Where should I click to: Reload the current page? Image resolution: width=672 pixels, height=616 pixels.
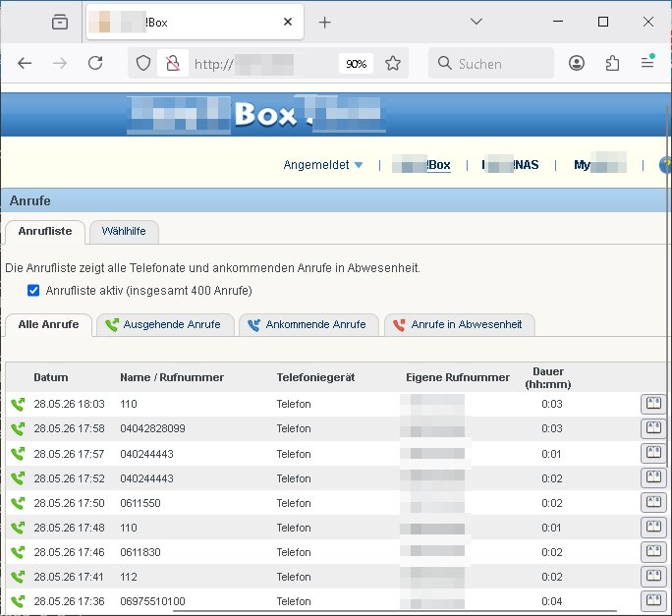tap(95, 64)
